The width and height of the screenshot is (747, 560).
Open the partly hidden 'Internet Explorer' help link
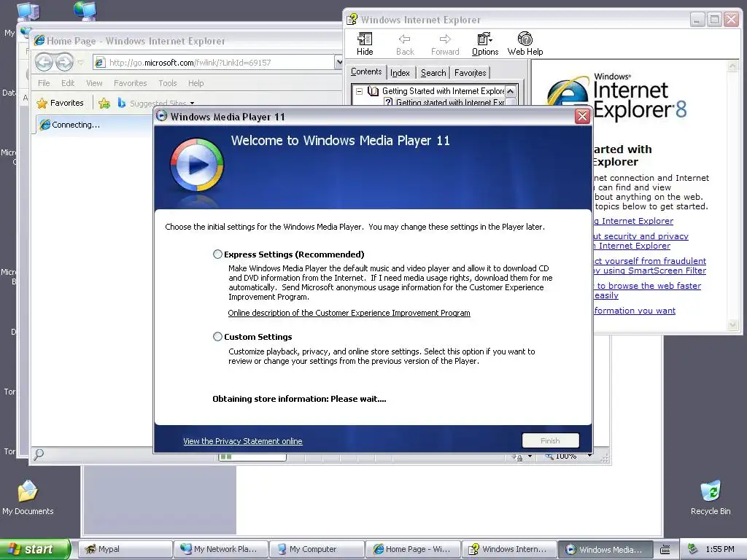[x=634, y=221]
